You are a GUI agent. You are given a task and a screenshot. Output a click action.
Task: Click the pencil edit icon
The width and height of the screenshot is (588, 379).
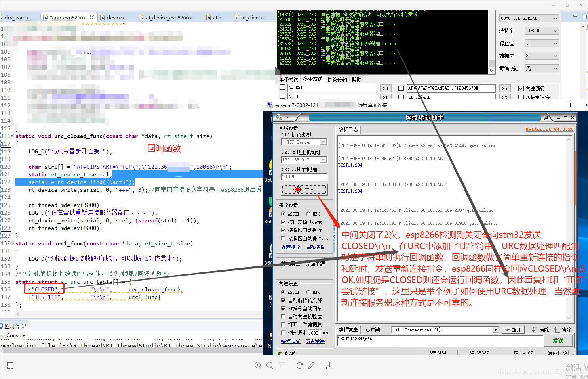click(311, 365)
